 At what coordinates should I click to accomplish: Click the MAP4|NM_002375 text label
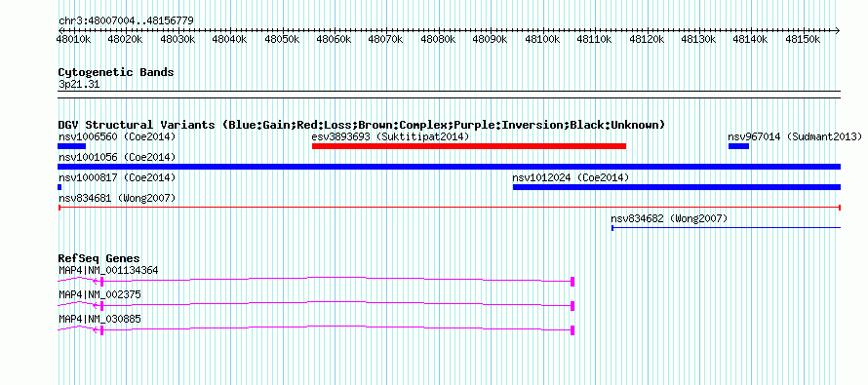pyautogui.click(x=99, y=294)
